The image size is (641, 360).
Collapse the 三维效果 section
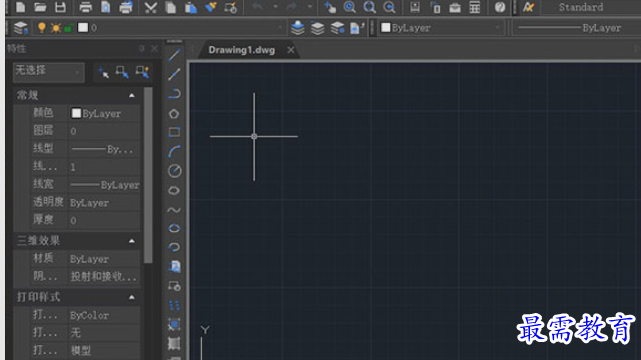(x=132, y=241)
